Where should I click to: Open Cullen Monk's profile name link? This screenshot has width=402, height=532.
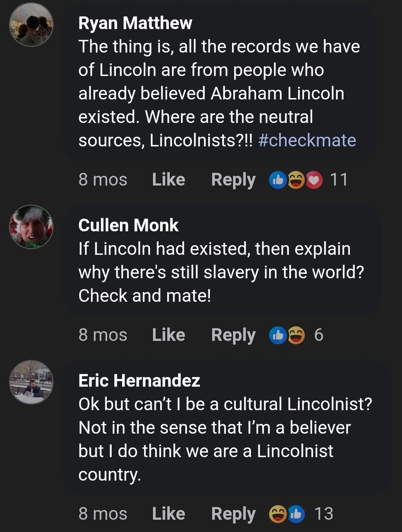[x=128, y=225]
